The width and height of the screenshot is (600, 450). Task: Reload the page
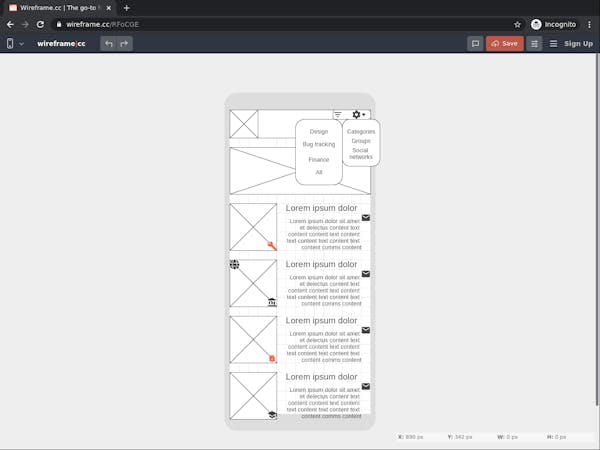tap(40, 24)
